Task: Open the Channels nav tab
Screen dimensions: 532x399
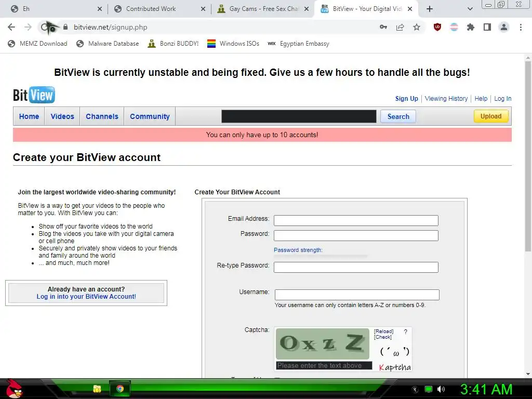Action: tap(102, 116)
